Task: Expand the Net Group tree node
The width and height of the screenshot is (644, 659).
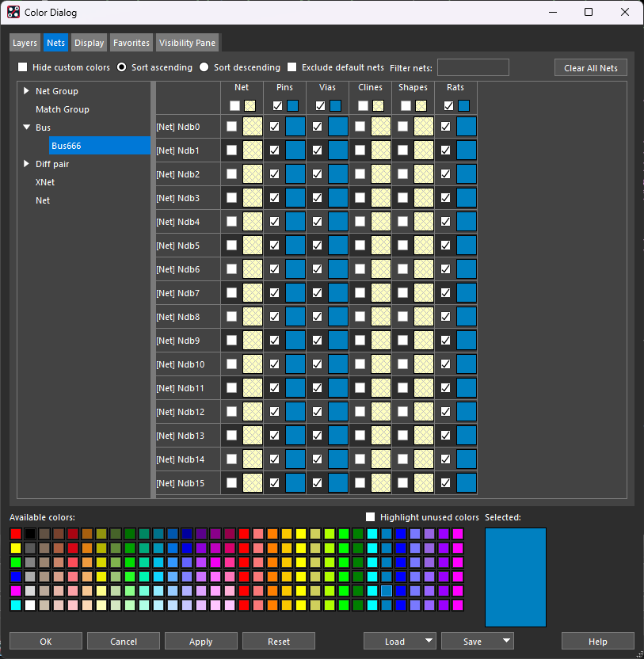Action: pos(26,91)
